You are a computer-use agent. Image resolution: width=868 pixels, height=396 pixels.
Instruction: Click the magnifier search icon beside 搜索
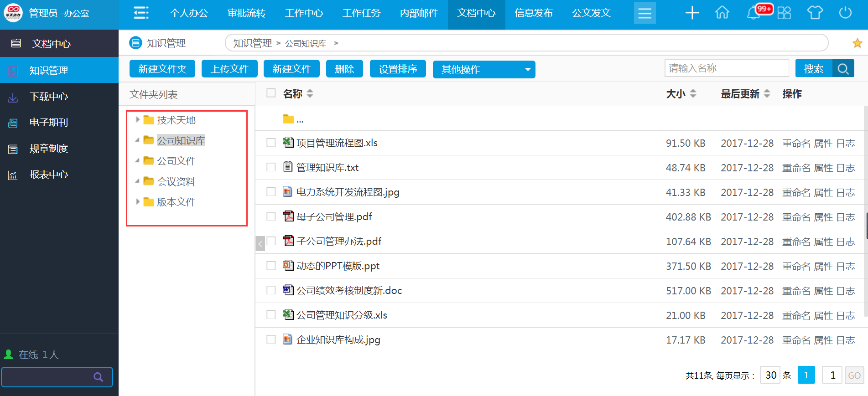(843, 69)
